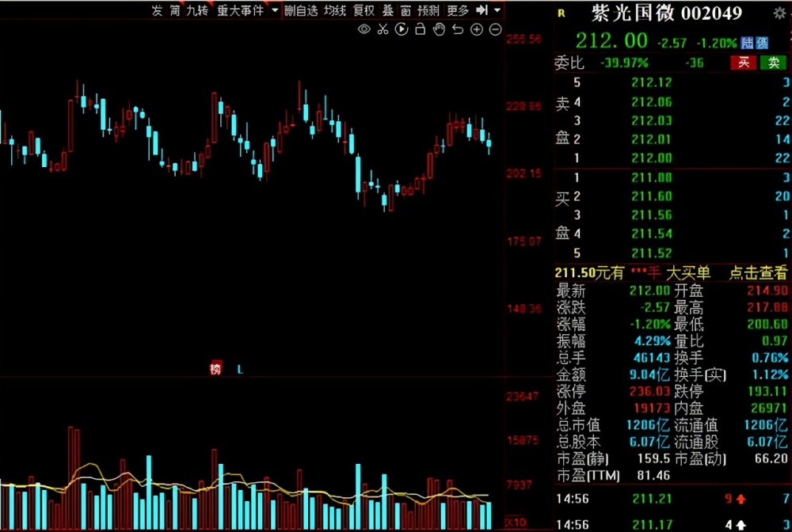792x532 pixels.
Task: Click the 外盘 value 19173
Action: [652, 408]
